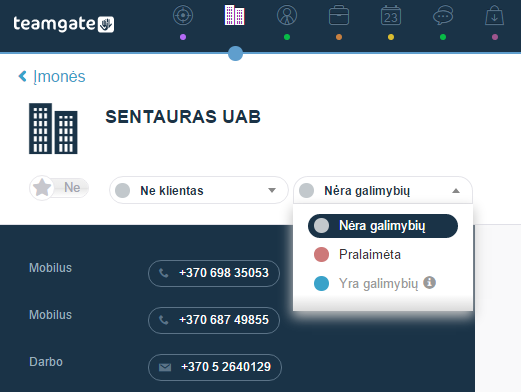Open the shopping bag download icon
The image size is (521, 392).
tap(494, 16)
